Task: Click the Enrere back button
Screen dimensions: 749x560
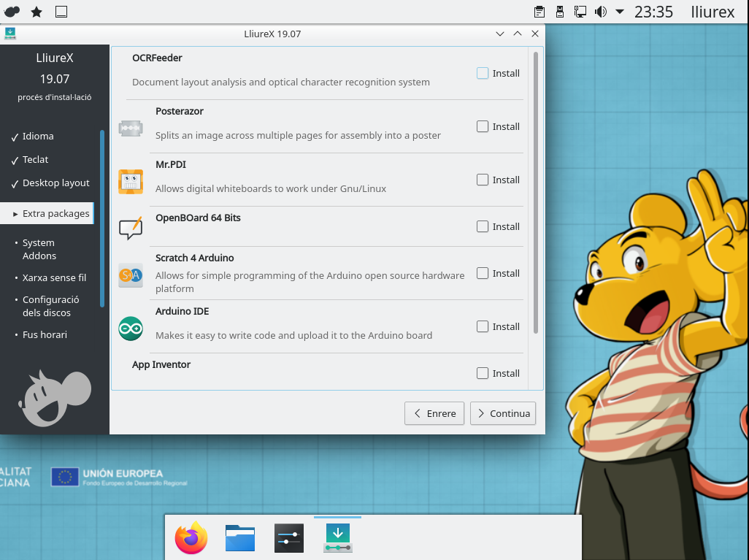Action: pyautogui.click(x=434, y=413)
